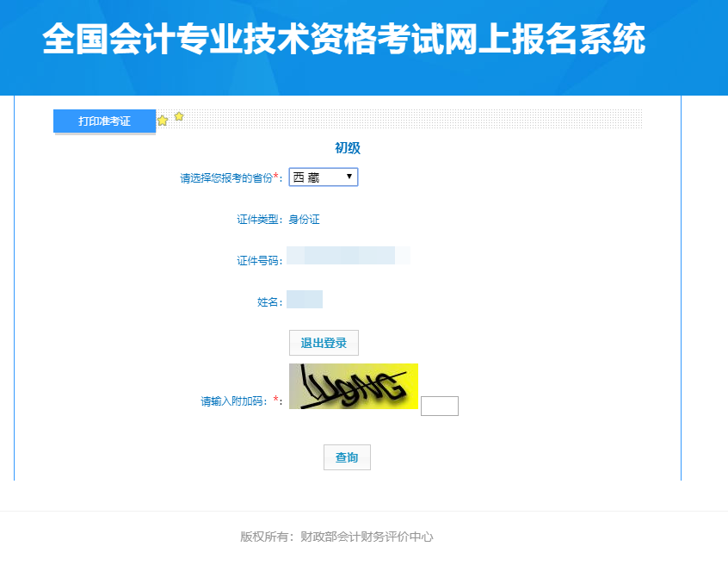
Task: Open the province dropdown arrow
Action: [x=350, y=176]
